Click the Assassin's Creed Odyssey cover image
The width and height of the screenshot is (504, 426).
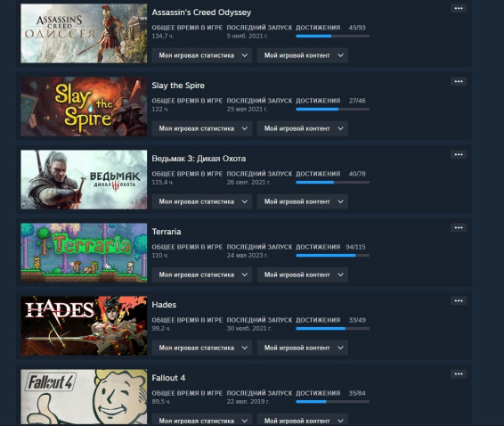pyautogui.click(x=84, y=34)
